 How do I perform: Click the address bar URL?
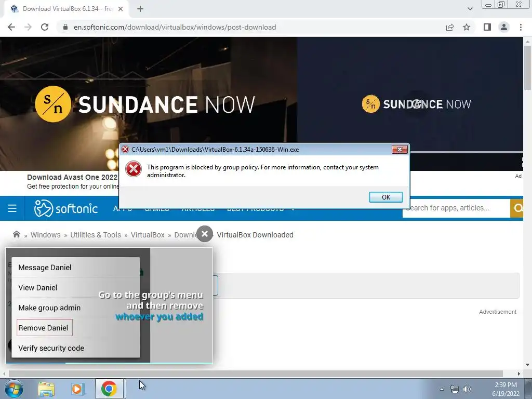coord(175,27)
